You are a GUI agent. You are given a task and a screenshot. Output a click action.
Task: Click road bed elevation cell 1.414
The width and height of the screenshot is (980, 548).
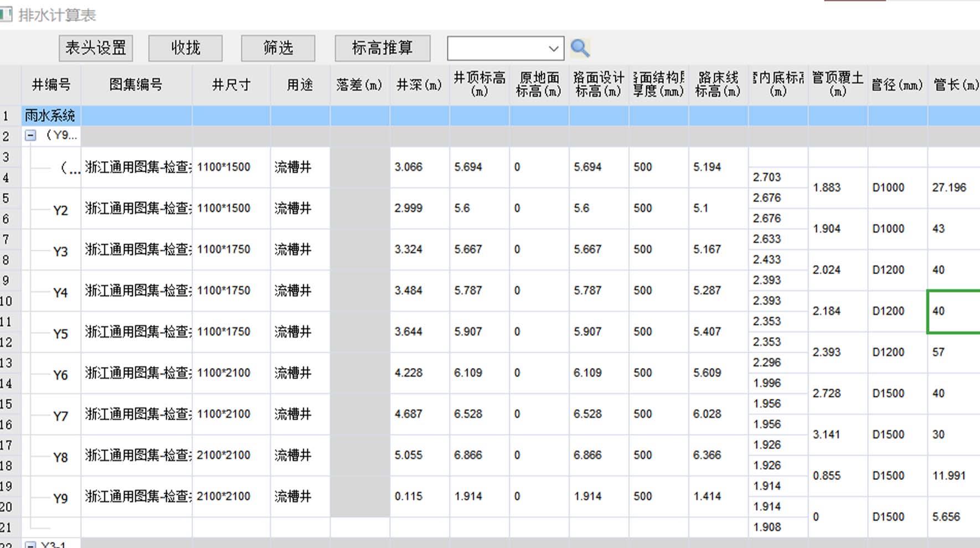coord(719,496)
